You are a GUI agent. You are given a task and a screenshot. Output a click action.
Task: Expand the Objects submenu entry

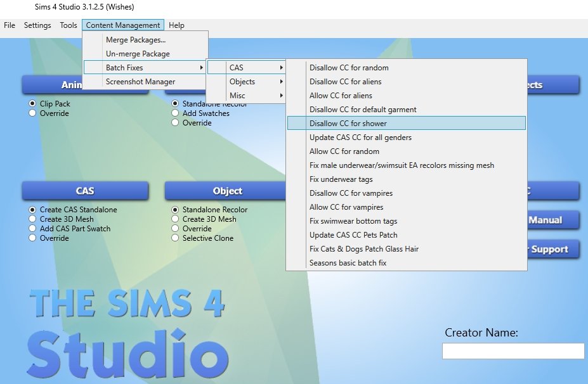(246, 81)
